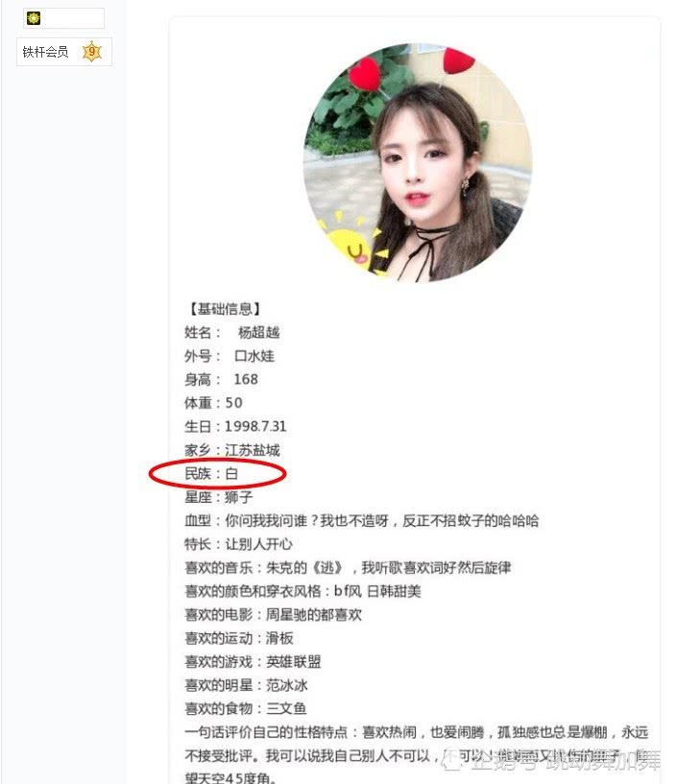Image resolution: width=677 pixels, height=784 pixels.
Task: Click the 铁杆会员 member label
Action: [45, 52]
